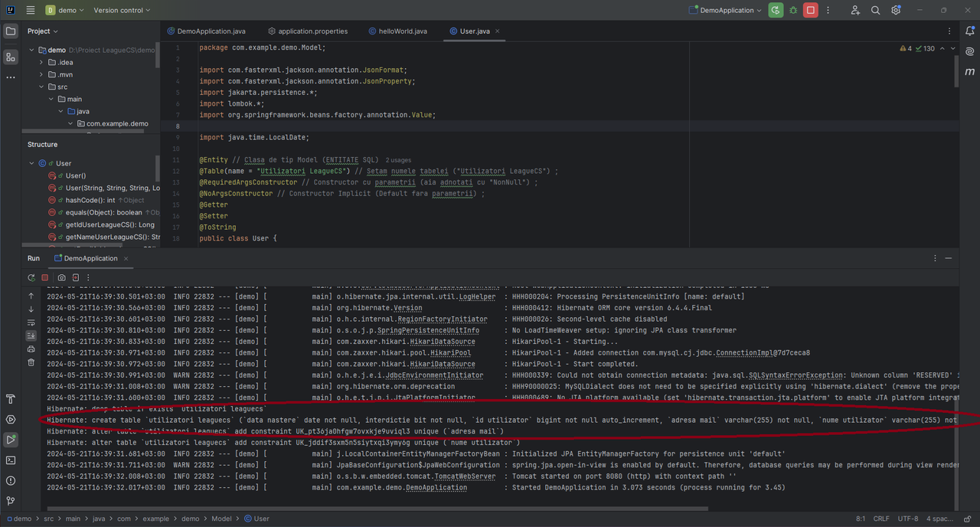Toggle the Run tool window button
This screenshot has height=527, width=980.
(11, 440)
